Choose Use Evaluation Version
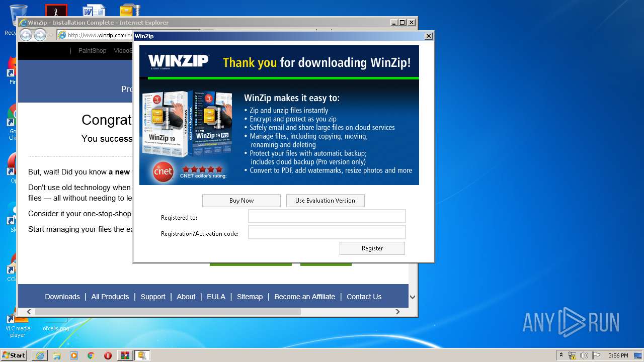 coord(325,200)
